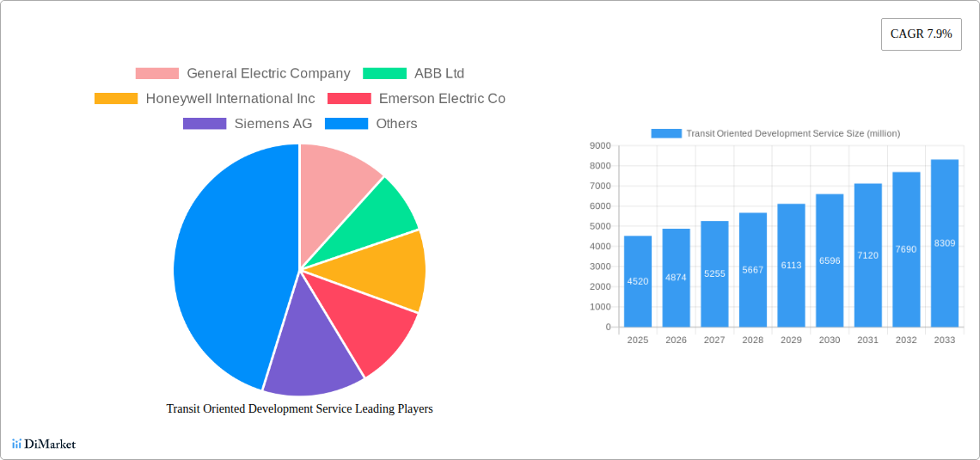This screenshot has height=460, width=980.
Task: Select the purple Siemens AG pie slice
Action: (x=309, y=344)
